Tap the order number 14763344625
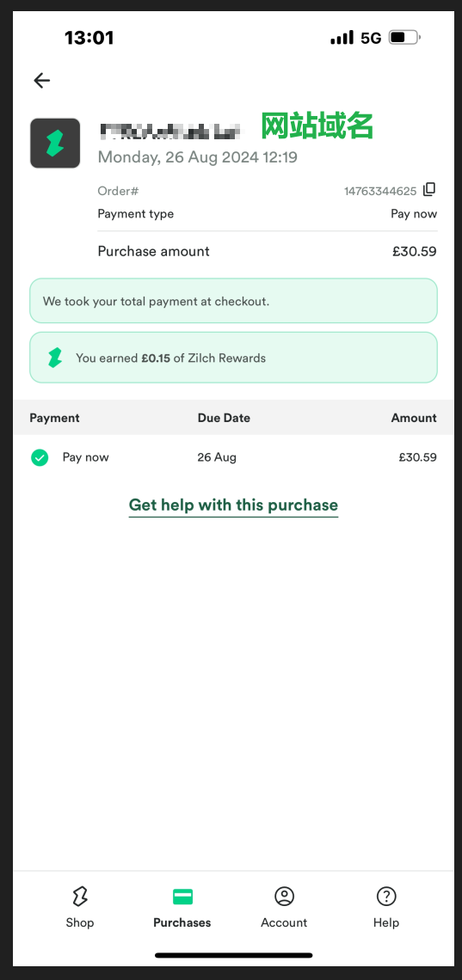Viewport: 462px width, 980px height. [380, 191]
